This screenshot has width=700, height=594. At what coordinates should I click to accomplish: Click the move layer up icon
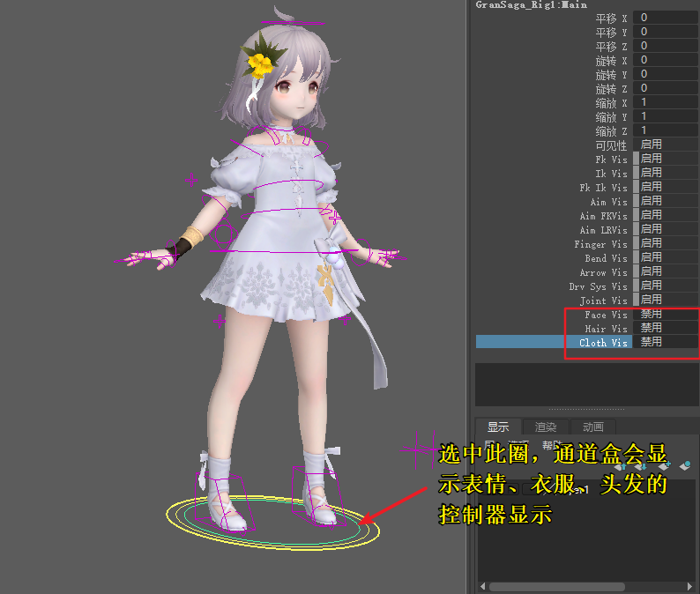tap(621, 466)
